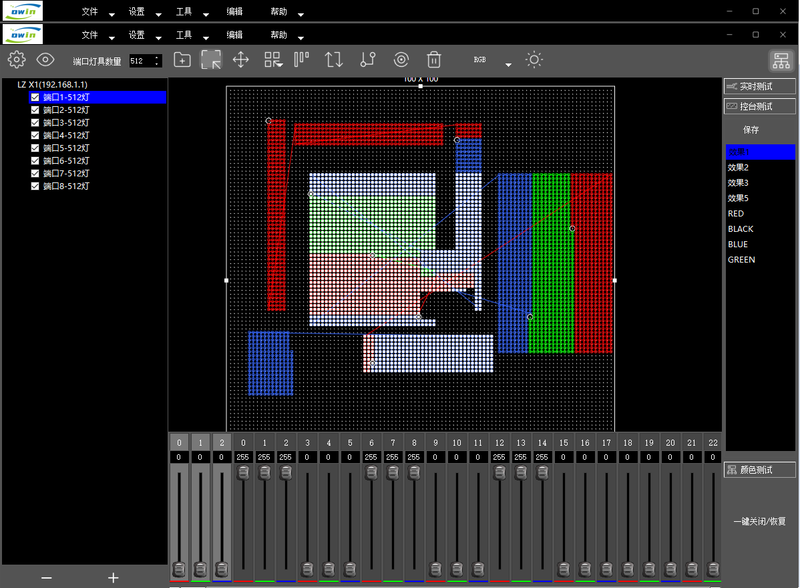800x588 pixels.
Task: Open the grid layout tool icon
Action: pyautogui.click(x=273, y=60)
